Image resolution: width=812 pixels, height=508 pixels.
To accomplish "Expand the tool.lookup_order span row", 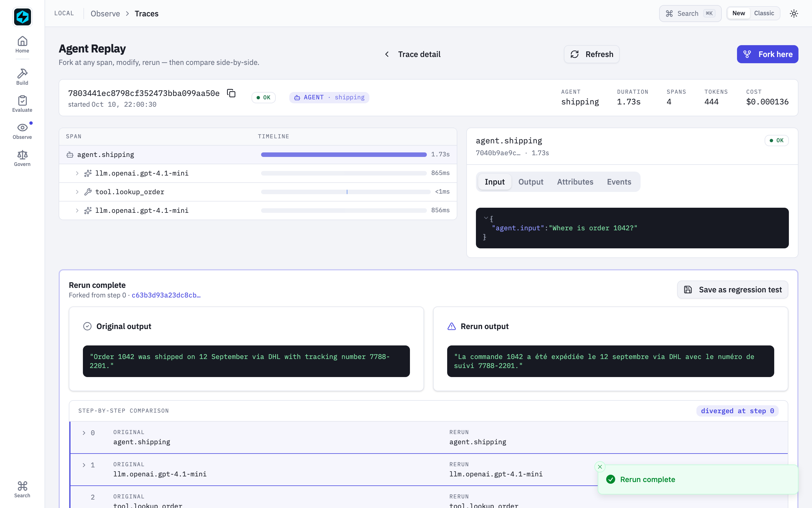I will coord(77,192).
